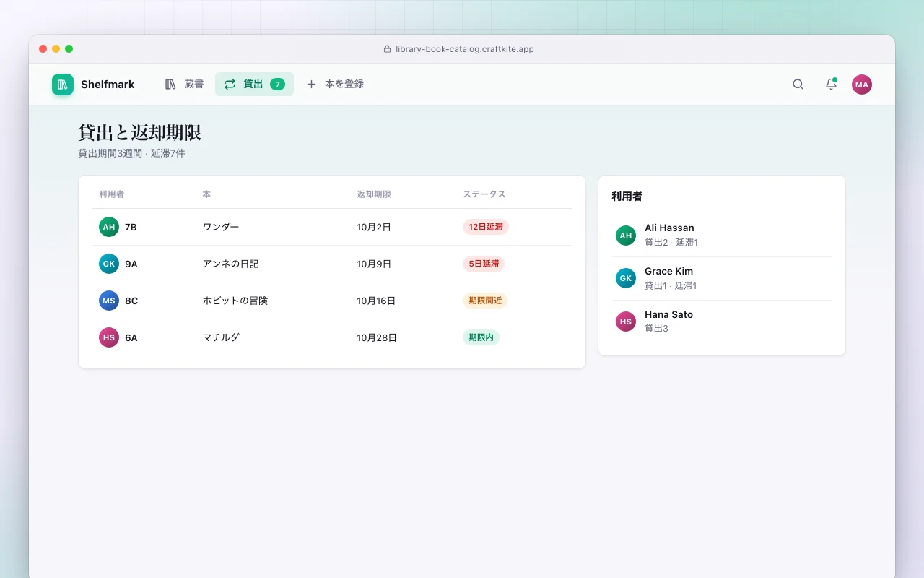This screenshot has width=924, height=578.
Task: Click the 7 badge on 貸出
Action: 277,85
